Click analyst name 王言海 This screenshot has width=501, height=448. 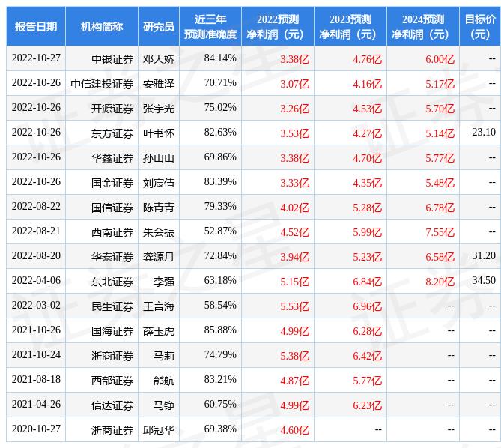coord(159,306)
